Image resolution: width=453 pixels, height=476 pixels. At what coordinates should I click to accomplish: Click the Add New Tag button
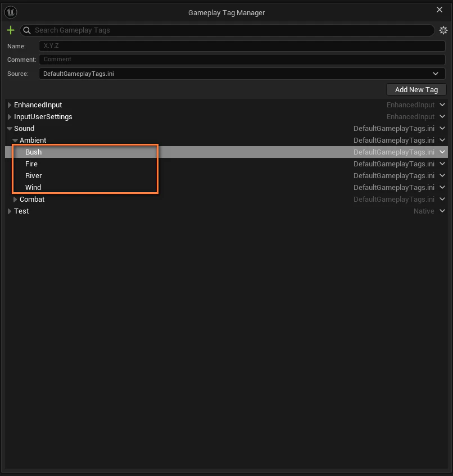[x=416, y=89]
